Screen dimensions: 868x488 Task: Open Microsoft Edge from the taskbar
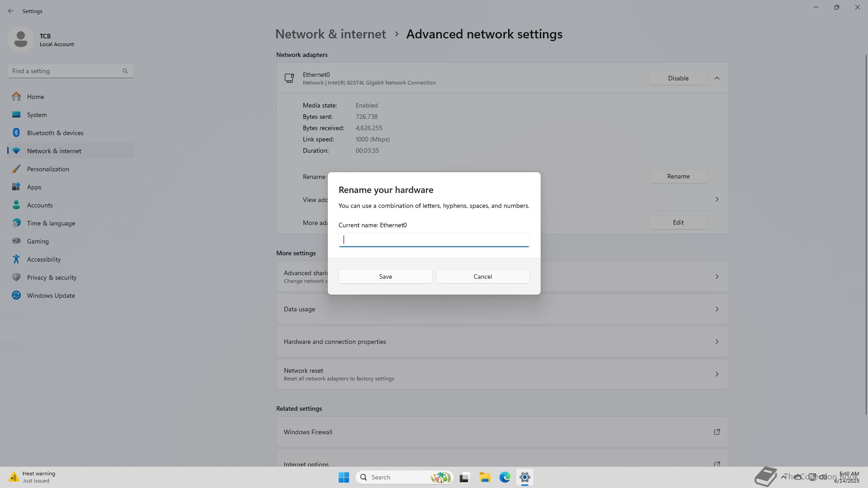click(x=505, y=477)
